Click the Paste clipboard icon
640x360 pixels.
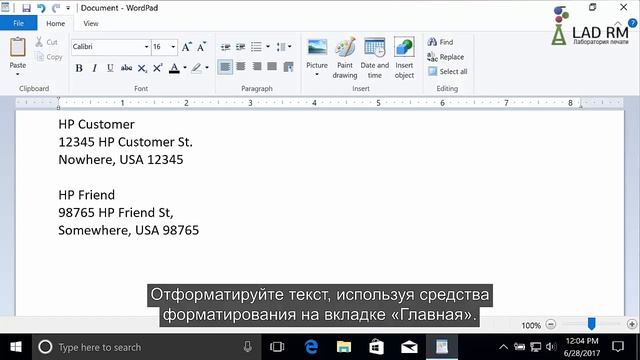point(18,47)
